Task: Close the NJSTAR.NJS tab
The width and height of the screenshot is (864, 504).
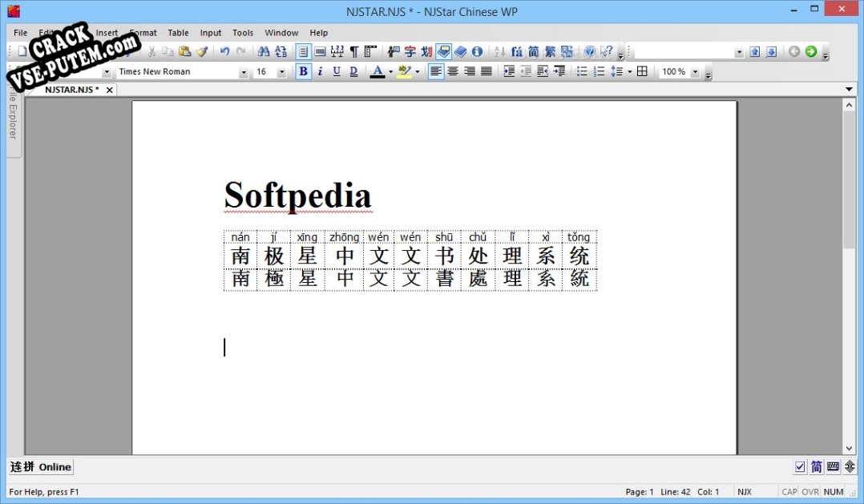Action: [109, 90]
